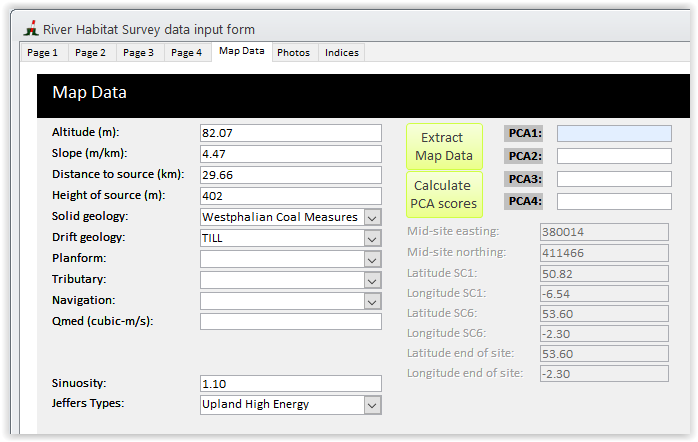Viewport: 698px width, 442px height.
Task: Click the Map Data header title
Action: pyautogui.click(x=89, y=93)
